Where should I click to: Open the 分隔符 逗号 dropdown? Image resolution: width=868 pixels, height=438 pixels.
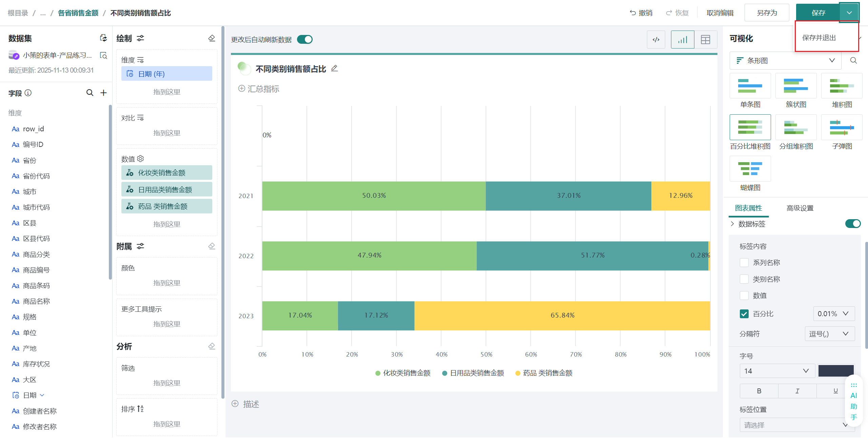829,334
